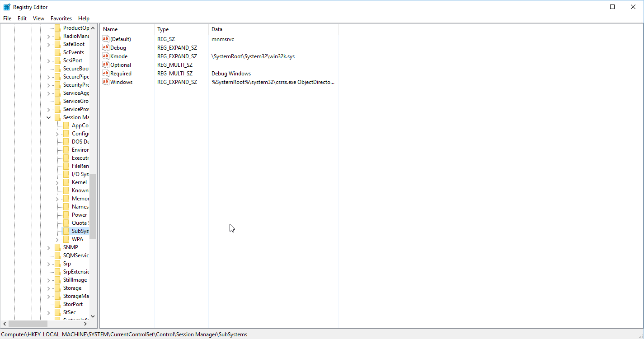This screenshot has height=339, width=644.
Task: Select the Power key in tree
Action: 79,215
